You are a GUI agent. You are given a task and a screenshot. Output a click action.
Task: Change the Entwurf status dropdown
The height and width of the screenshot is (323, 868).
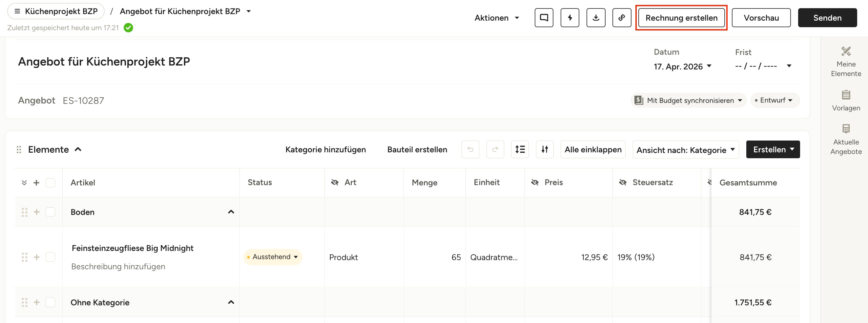click(775, 100)
